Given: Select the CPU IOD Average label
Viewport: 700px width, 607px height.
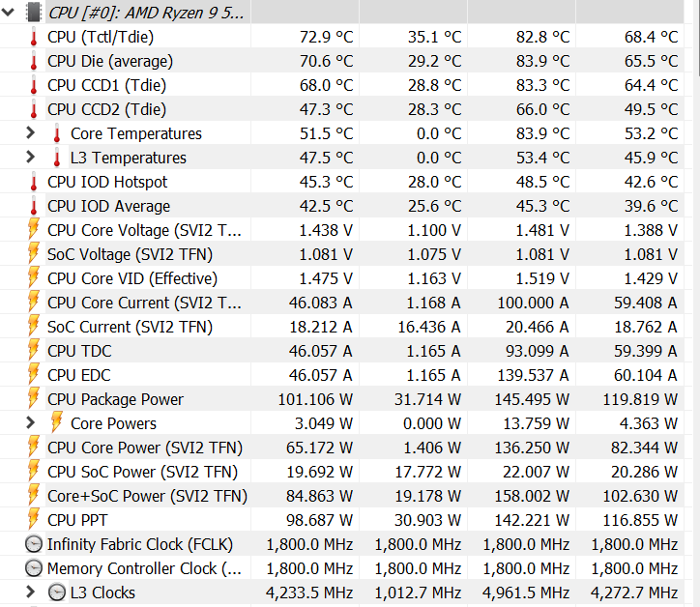Looking at the screenshot, I should click(x=108, y=206).
